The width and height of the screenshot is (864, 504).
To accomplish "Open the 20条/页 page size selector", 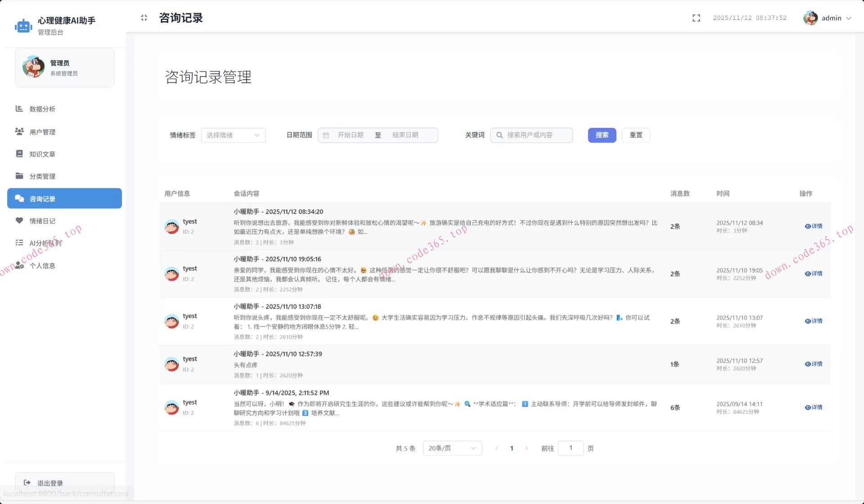I will (452, 448).
